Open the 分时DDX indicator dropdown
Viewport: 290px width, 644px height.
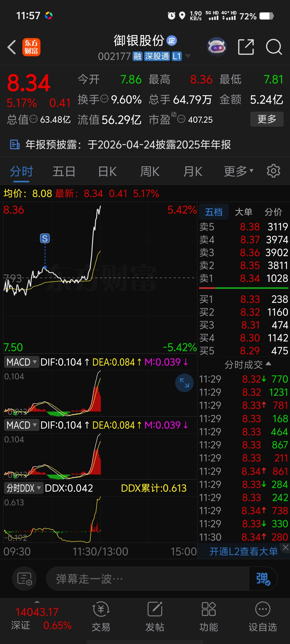point(24,488)
